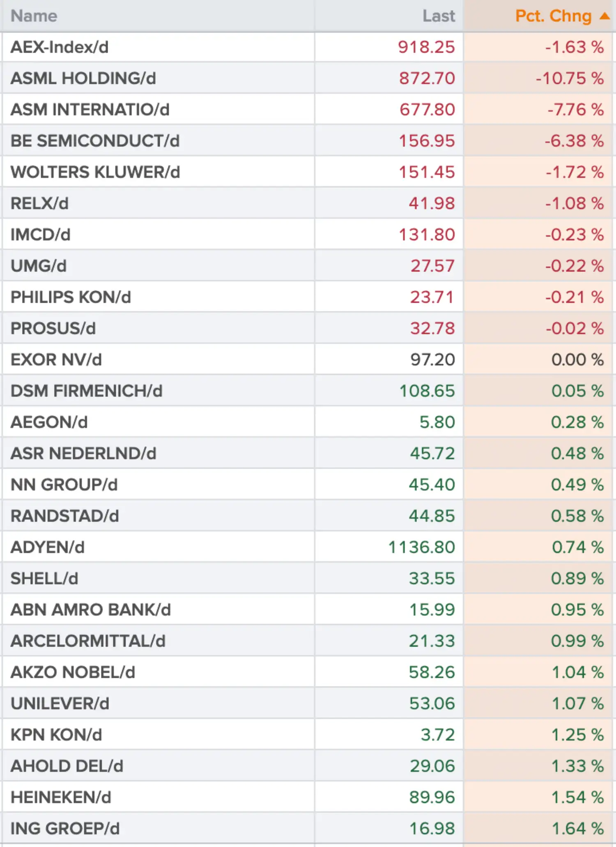Viewport: 616px width, 847px height.
Task: Select the UNILEVER/d row
Action: [308, 703]
